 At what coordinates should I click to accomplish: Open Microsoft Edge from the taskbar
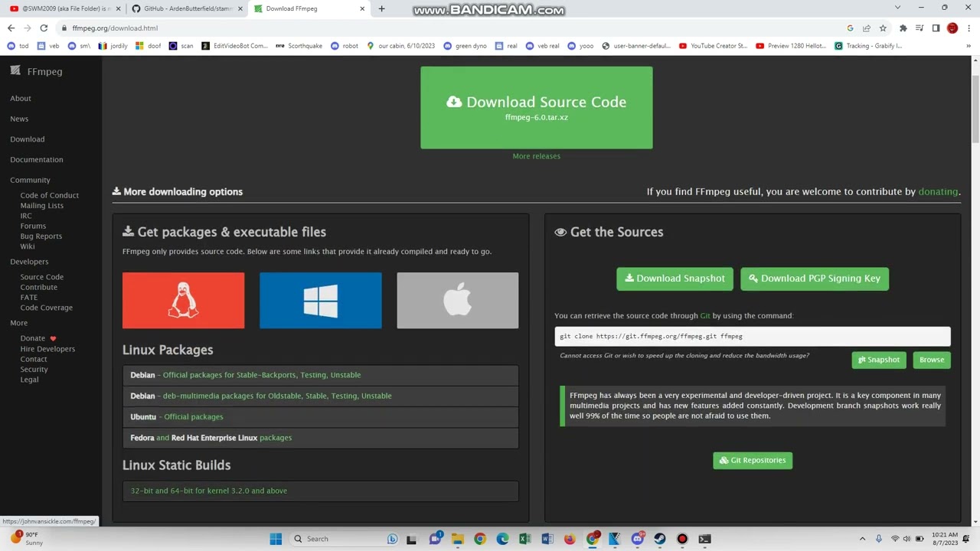502,539
